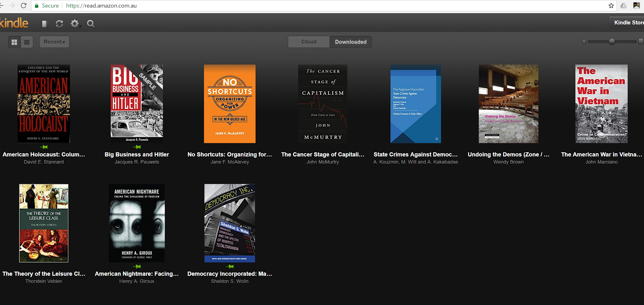Open American Holocaust book cover

click(44, 104)
